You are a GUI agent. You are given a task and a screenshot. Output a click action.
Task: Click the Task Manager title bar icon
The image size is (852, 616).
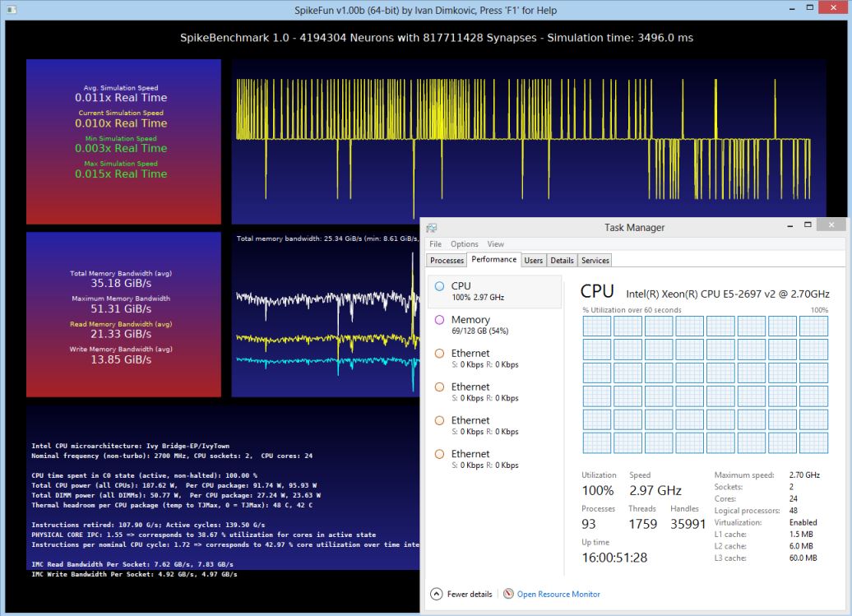432,228
